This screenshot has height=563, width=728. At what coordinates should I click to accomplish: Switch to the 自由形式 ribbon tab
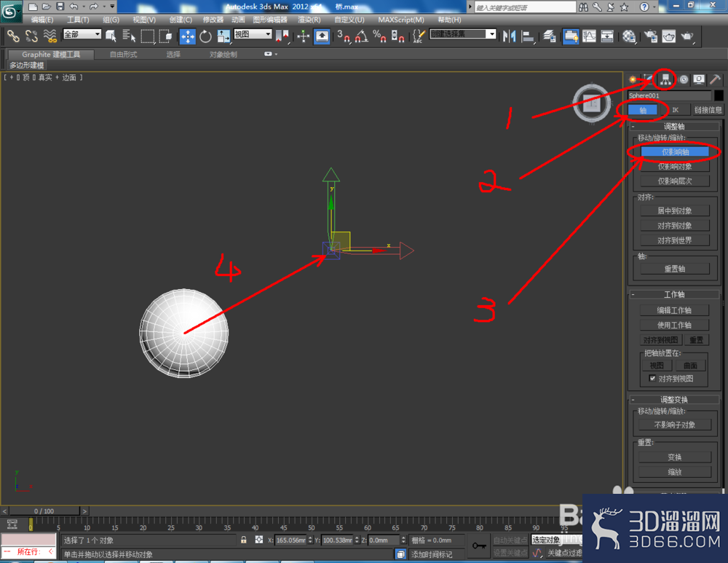pos(124,55)
